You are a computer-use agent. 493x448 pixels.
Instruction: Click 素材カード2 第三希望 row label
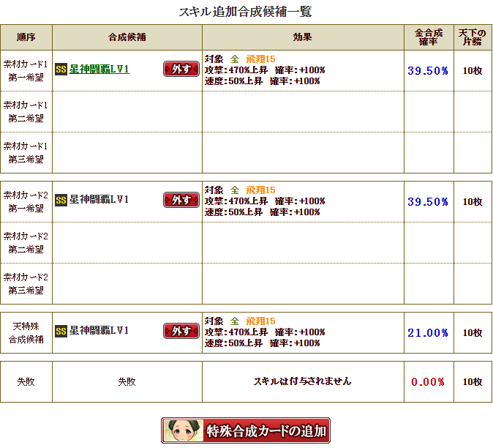(26, 283)
